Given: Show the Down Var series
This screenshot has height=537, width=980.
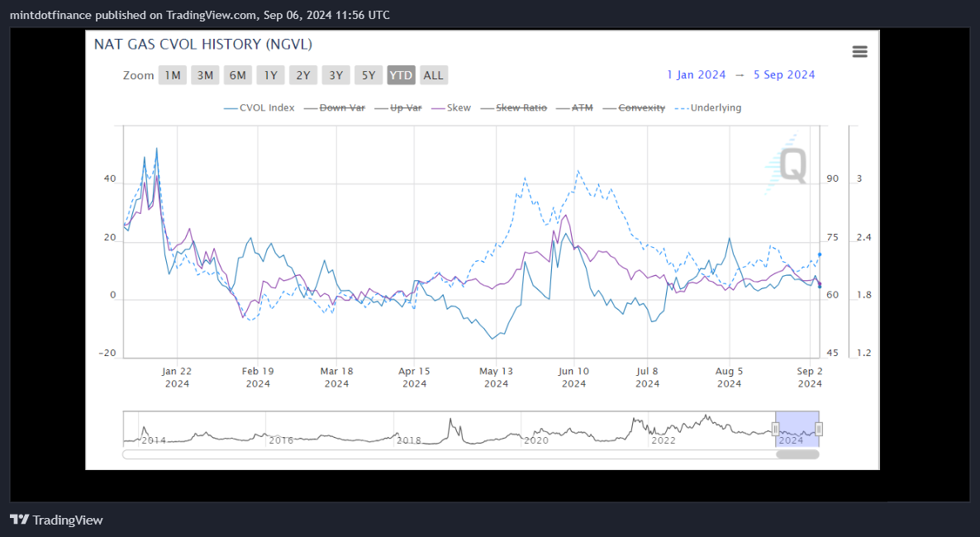Looking at the screenshot, I should pos(335,107).
